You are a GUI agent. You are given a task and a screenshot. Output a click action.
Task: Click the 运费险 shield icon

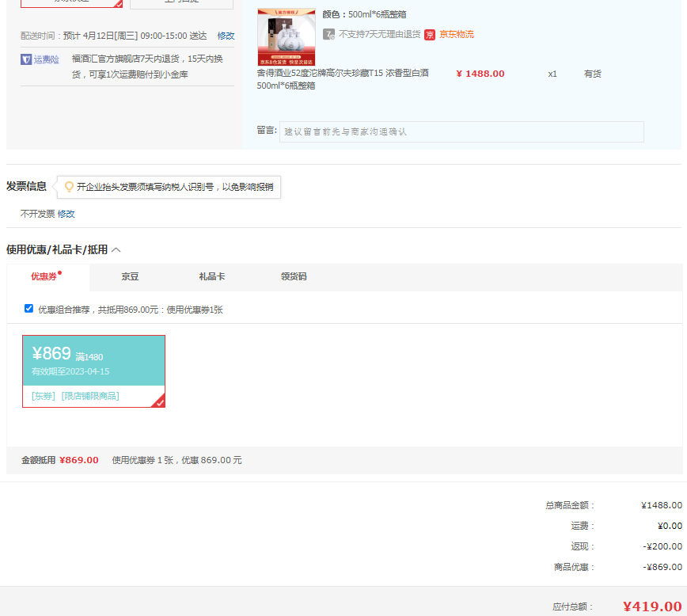pos(26,59)
